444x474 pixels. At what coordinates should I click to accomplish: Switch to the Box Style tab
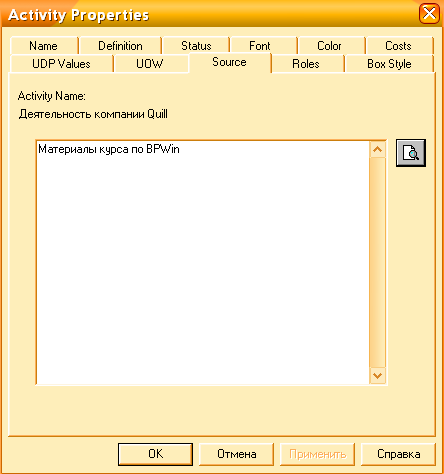390,64
